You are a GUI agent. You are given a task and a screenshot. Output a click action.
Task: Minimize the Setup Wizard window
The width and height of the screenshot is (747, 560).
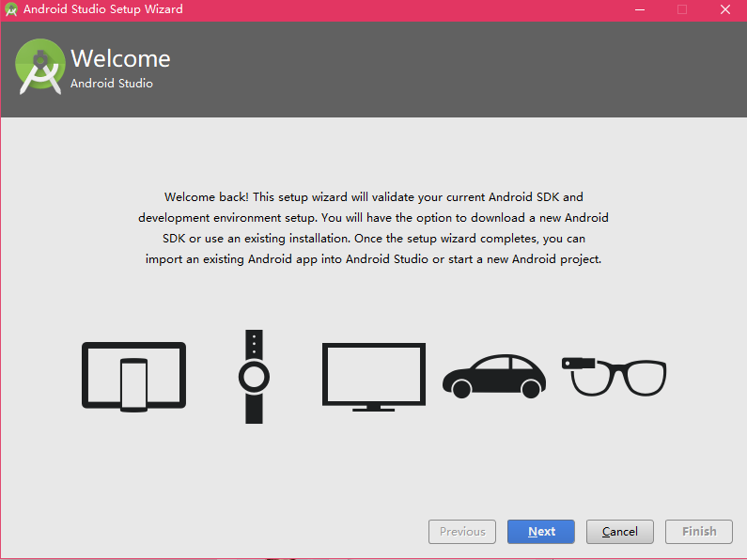(640, 9)
